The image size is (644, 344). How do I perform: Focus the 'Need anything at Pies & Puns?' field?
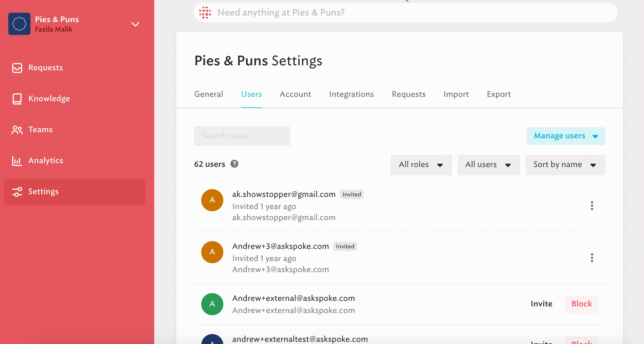point(405,13)
